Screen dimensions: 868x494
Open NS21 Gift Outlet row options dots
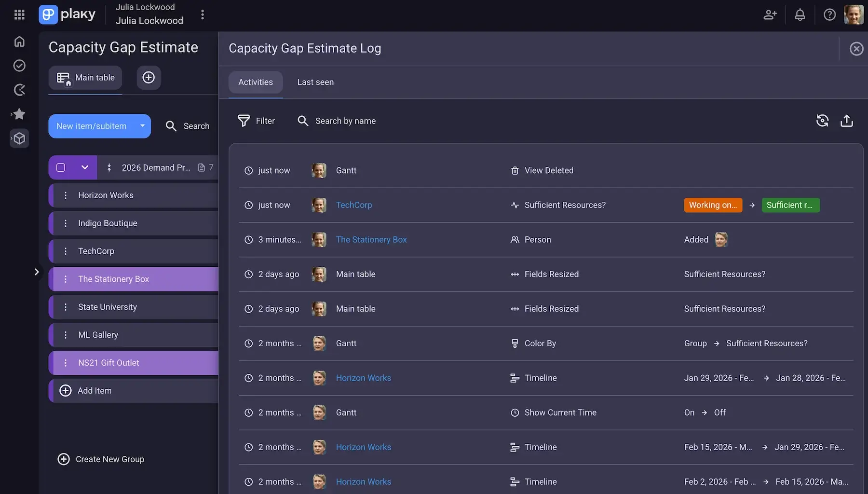point(66,363)
